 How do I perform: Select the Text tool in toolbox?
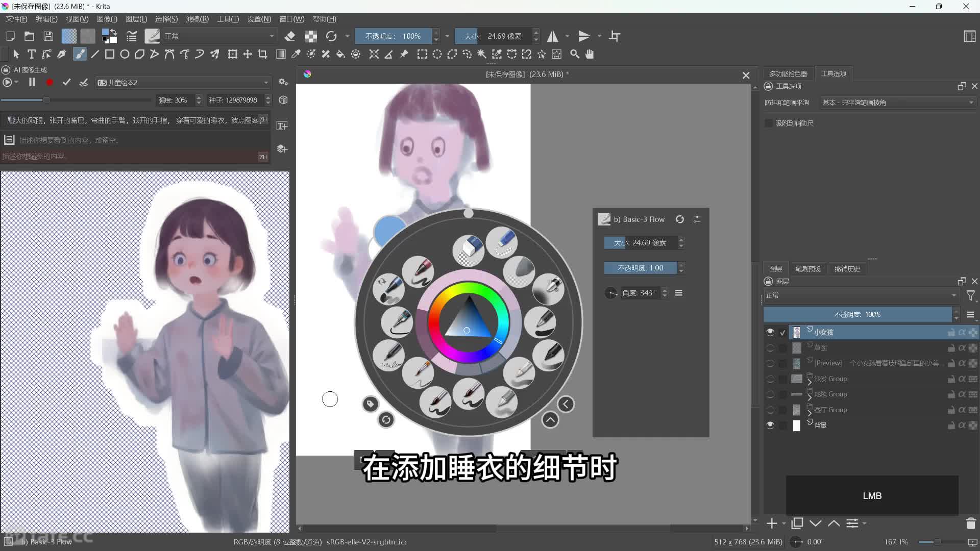pyautogui.click(x=32, y=54)
